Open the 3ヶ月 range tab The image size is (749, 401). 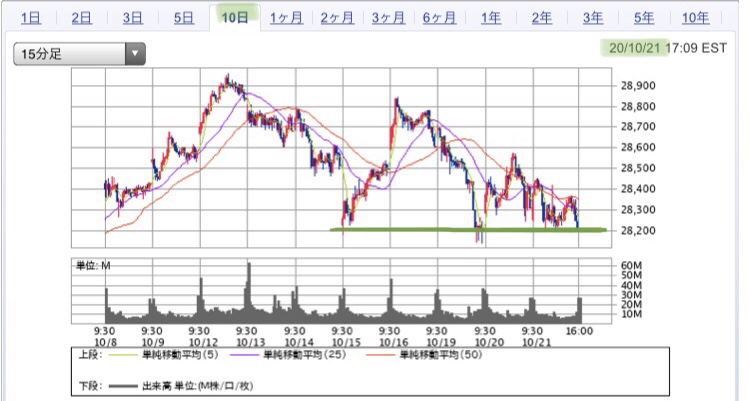pos(388,18)
